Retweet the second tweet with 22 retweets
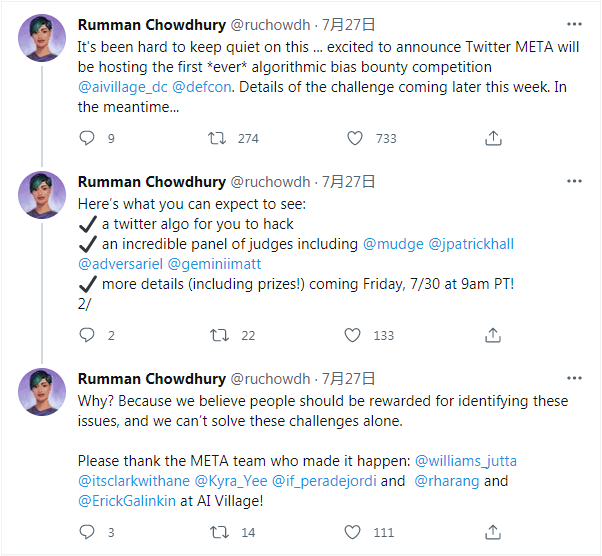This screenshot has height=556, width=602. tap(216, 336)
